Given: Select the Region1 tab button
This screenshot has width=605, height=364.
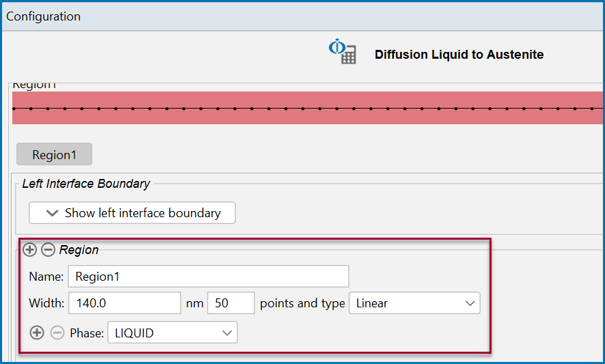Looking at the screenshot, I should 54,154.
